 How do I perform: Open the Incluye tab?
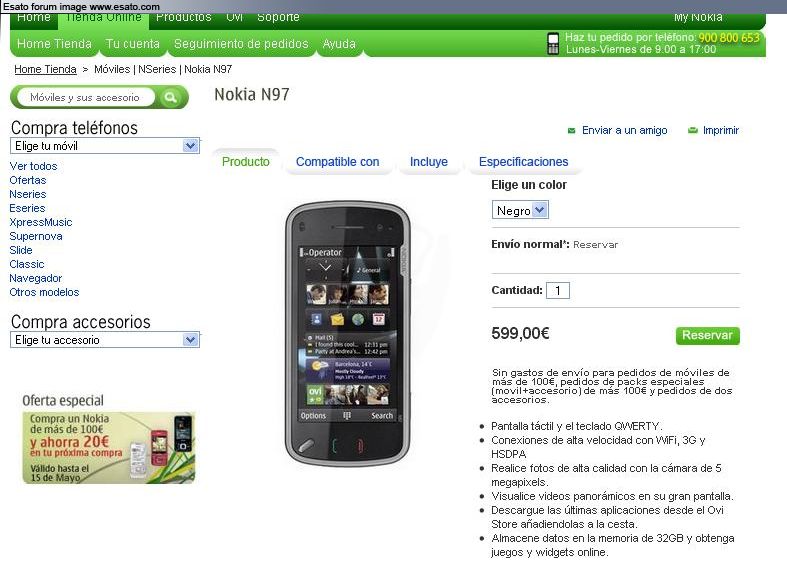coord(429,162)
